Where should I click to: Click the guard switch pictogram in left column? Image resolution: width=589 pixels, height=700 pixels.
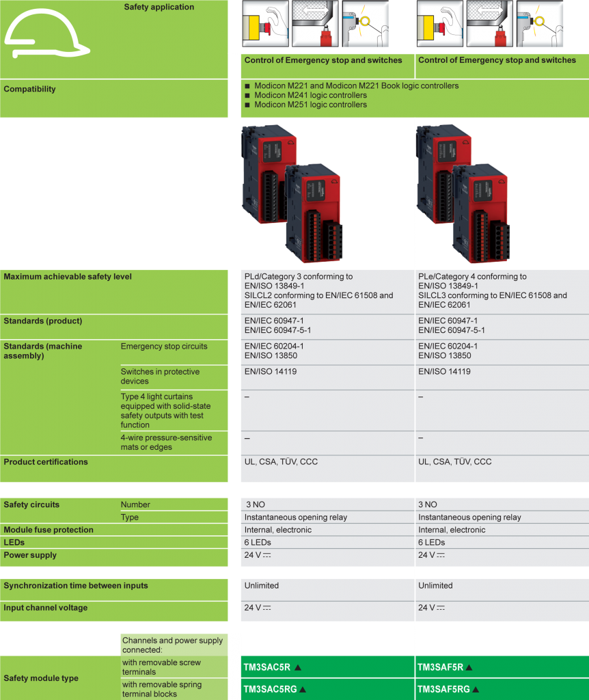[x=316, y=23]
